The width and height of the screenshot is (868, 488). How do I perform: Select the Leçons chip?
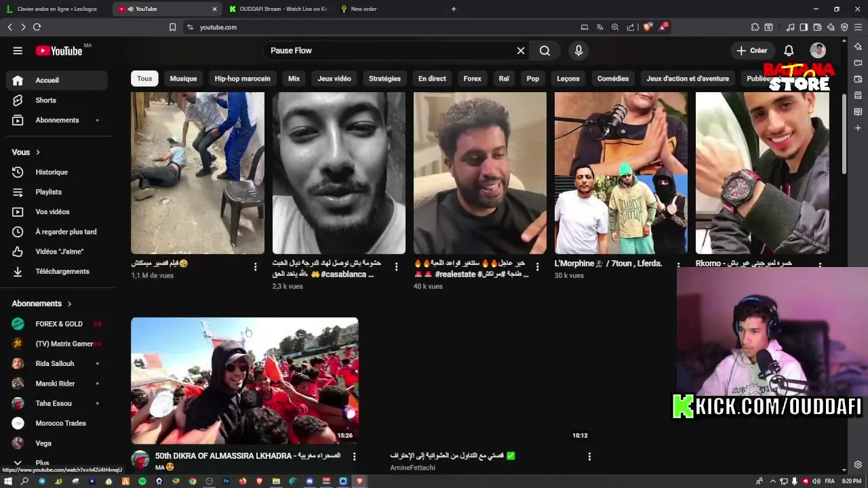coord(568,79)
